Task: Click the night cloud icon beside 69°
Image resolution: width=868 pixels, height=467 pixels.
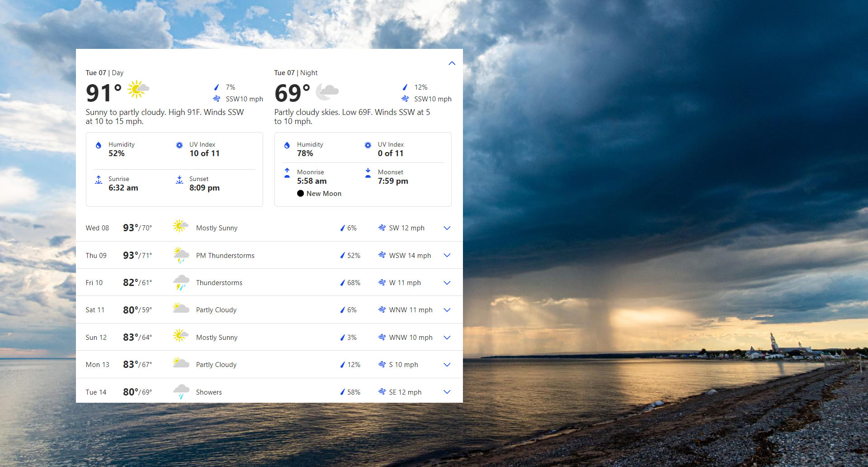Action: click(327, 92)
